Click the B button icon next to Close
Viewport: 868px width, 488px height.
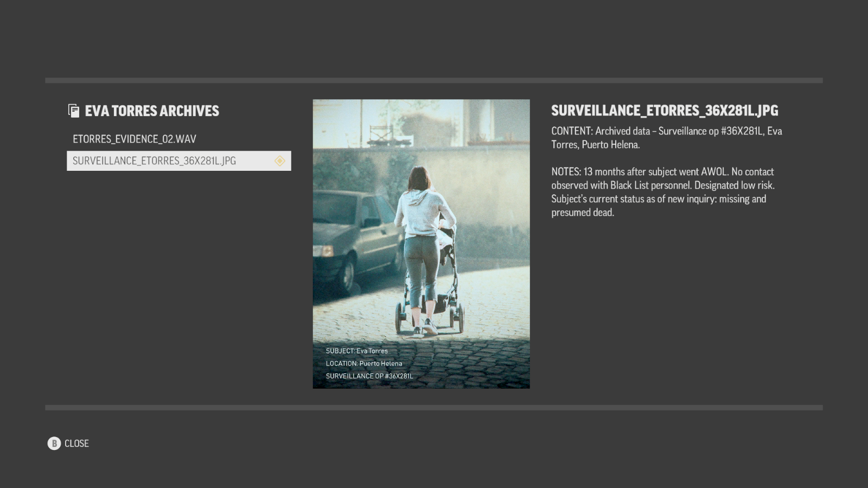click(x=54, y=444)
